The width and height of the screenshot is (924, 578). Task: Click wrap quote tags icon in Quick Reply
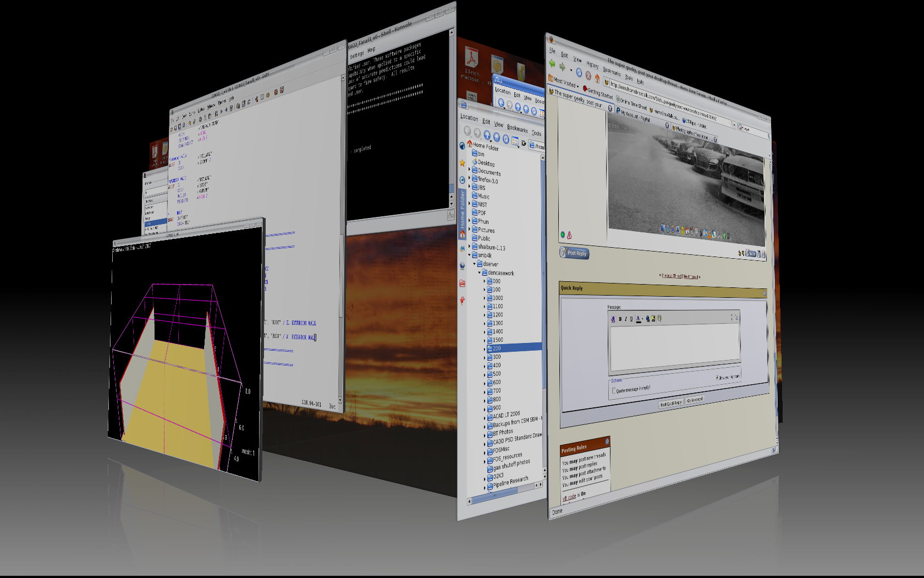[659, 318]
